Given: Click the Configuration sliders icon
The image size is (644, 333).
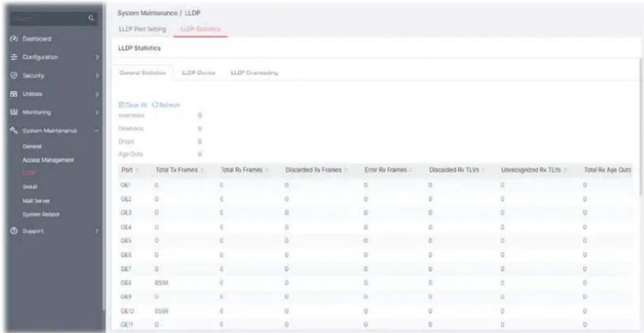Looking at the screenshot, I should point(13,57).
